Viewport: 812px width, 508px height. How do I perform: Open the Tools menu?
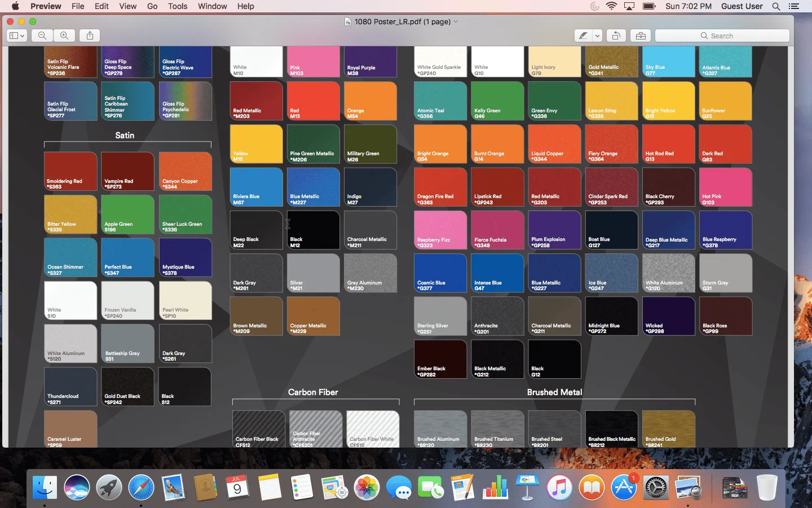pyautogui.click(x=178, y=6)
